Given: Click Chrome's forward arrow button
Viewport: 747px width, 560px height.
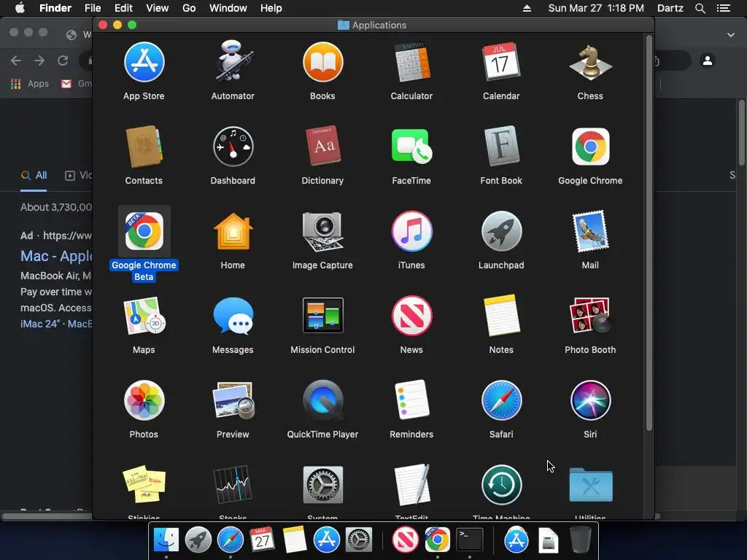Looking at the screenshot, I should (x=39, y=61).
